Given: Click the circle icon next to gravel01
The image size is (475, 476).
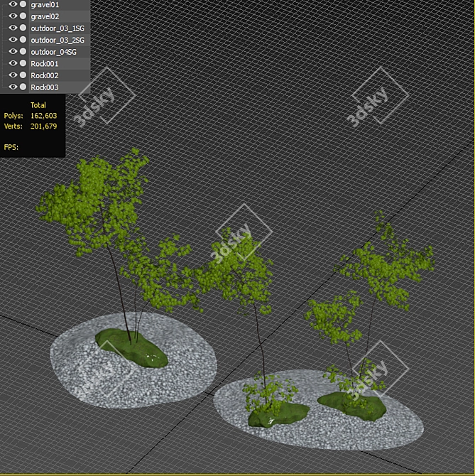Looking at the screenshot, I should pos(23,4).
